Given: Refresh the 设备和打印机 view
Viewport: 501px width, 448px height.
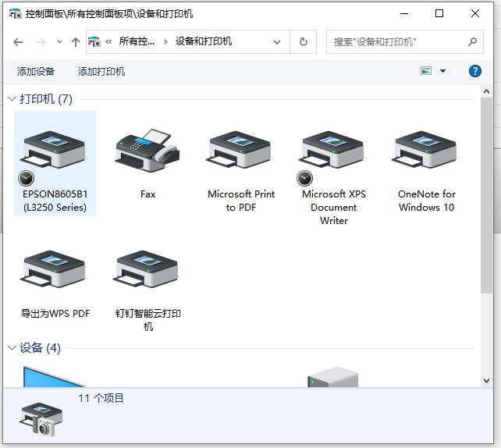Looking at the screenshot, I should pos(304,42).
